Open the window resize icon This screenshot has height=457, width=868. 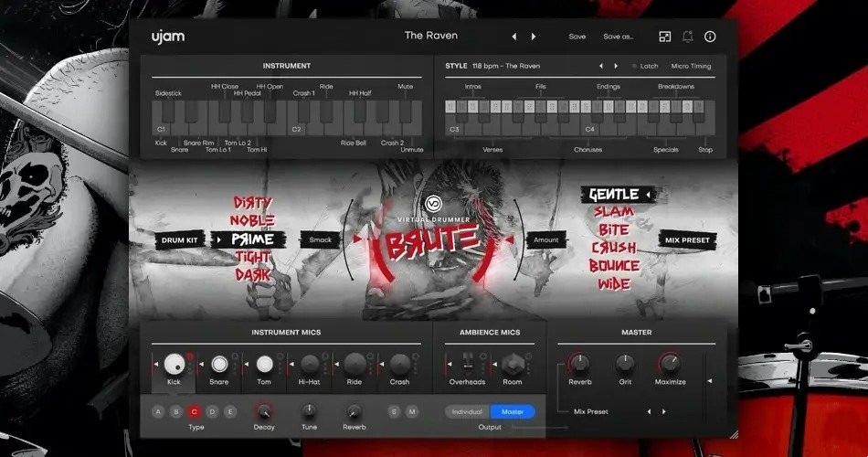[x=665, y=37]
